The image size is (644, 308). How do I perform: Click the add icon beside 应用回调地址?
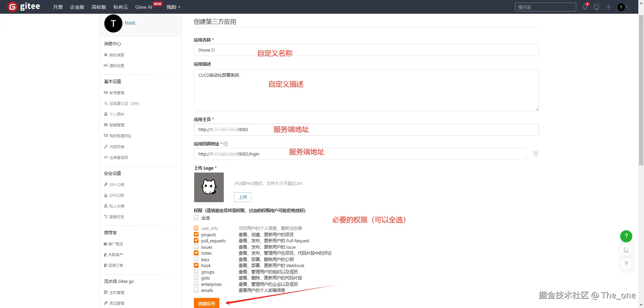click(x=226, y=144)
